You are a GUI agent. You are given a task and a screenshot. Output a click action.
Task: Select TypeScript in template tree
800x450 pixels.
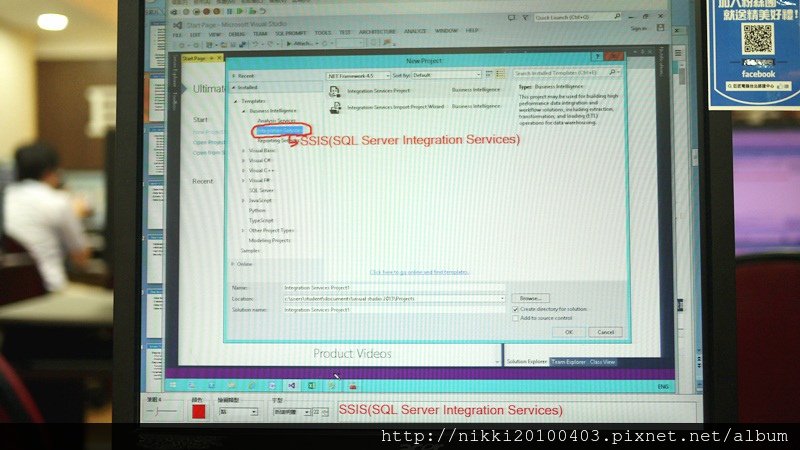click(x=261, y=220)
